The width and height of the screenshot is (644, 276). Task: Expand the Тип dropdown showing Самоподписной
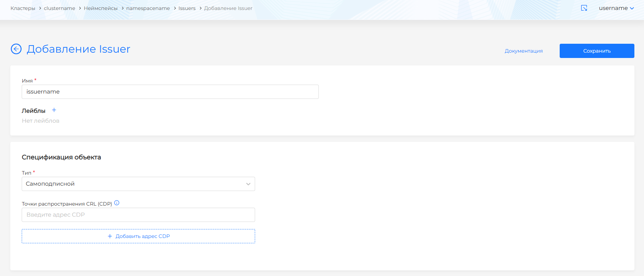(138, 184)
